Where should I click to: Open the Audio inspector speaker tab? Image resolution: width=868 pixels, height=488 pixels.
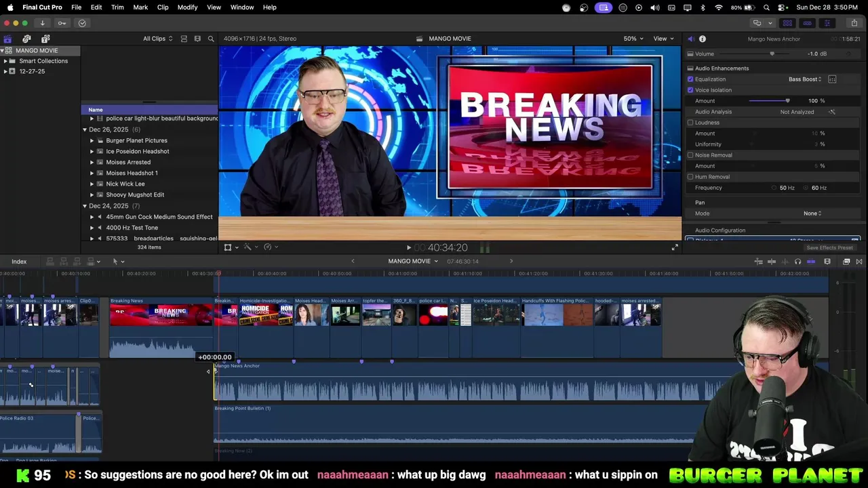coord(690,39)
